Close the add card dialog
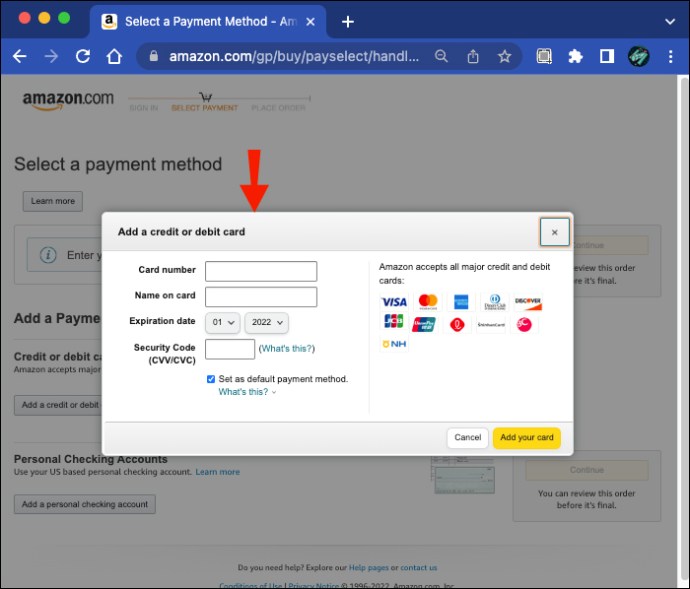Viewport: 690px width, 589px height. [x=554, y=232]
